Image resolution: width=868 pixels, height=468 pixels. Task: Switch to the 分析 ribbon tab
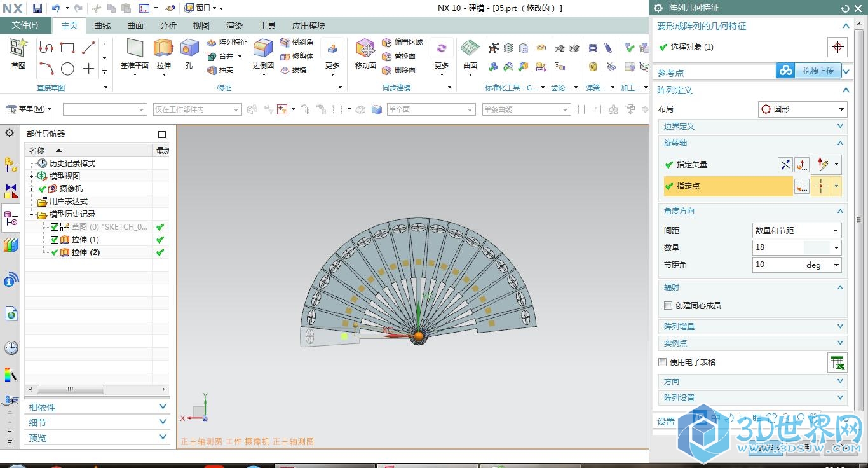[x=168, y=25]
